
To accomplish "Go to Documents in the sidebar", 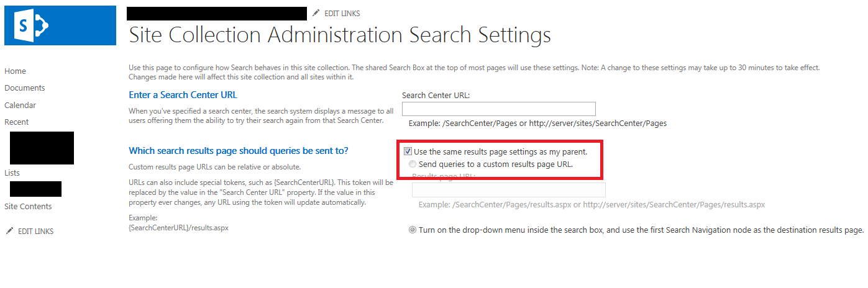I will coord(24,88).
